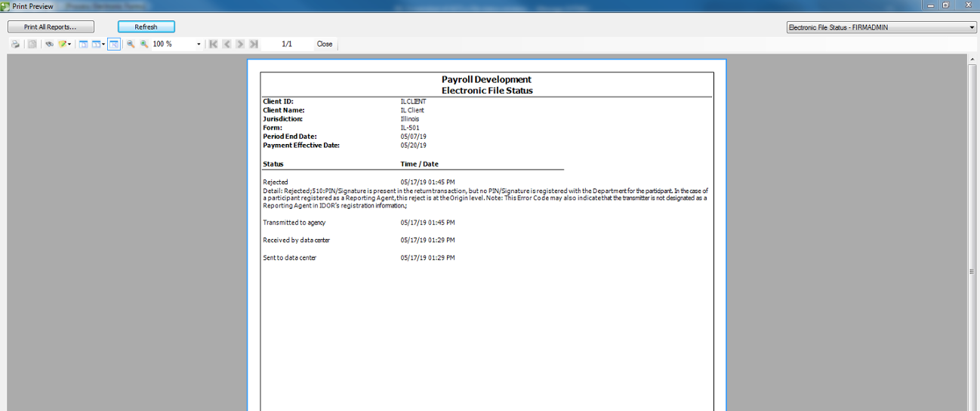Screen dimensions: 980x411
Task: Click the single page view icon
Action: pos(83,44)
